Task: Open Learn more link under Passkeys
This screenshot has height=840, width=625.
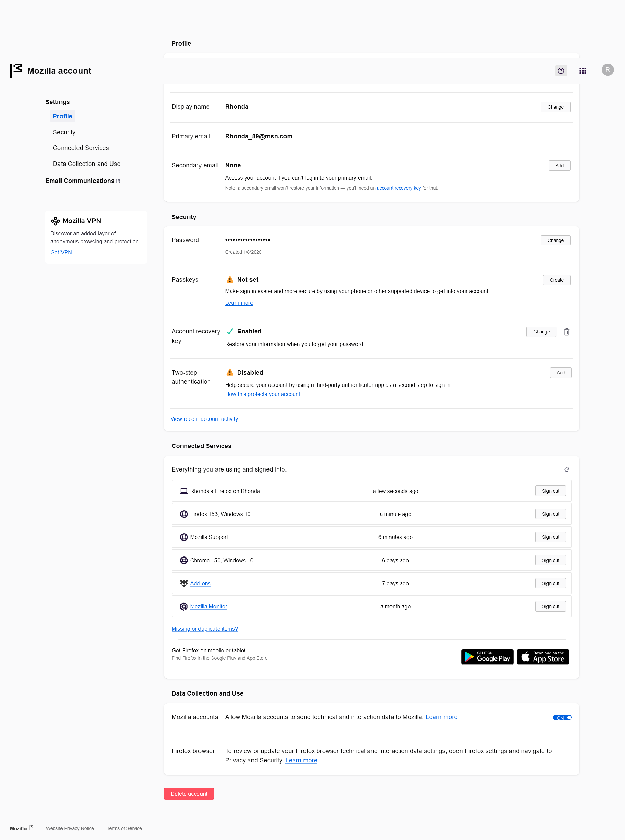Action: 239,303
